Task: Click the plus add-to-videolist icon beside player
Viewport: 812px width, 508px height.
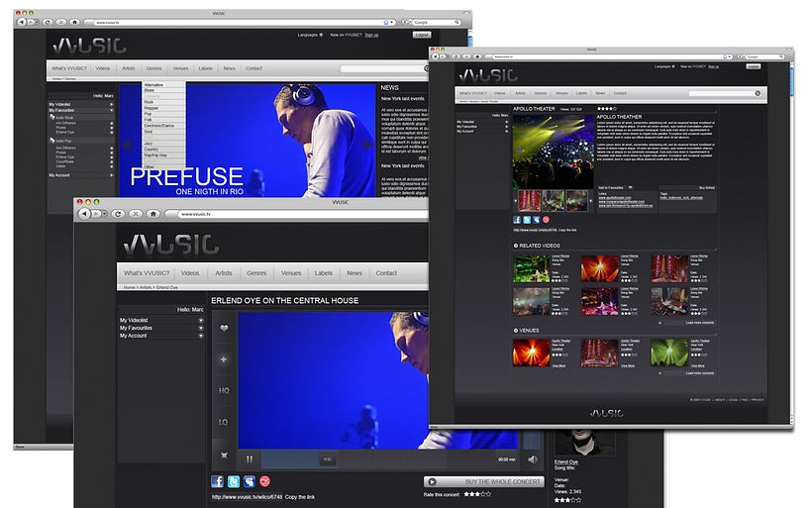Action: point(224,358)
